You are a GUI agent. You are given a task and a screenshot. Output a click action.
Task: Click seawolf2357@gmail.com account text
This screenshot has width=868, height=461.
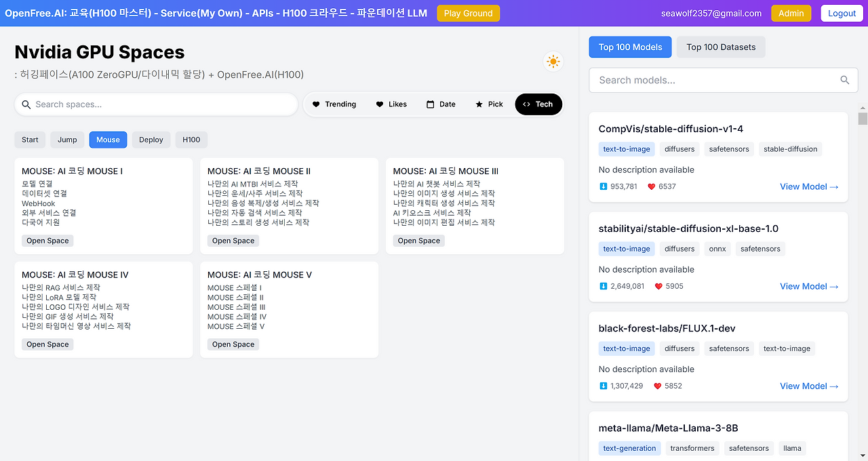coord(711,14)
